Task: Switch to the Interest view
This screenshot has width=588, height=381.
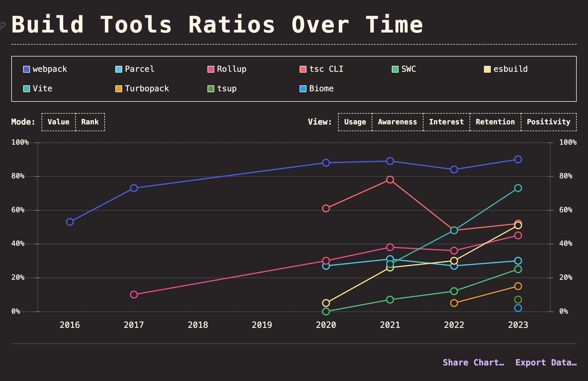Action: tap(446, 122)
